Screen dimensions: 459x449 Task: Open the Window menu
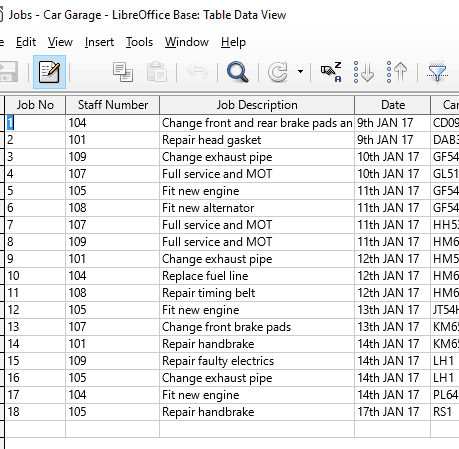[x=187, y=42]
